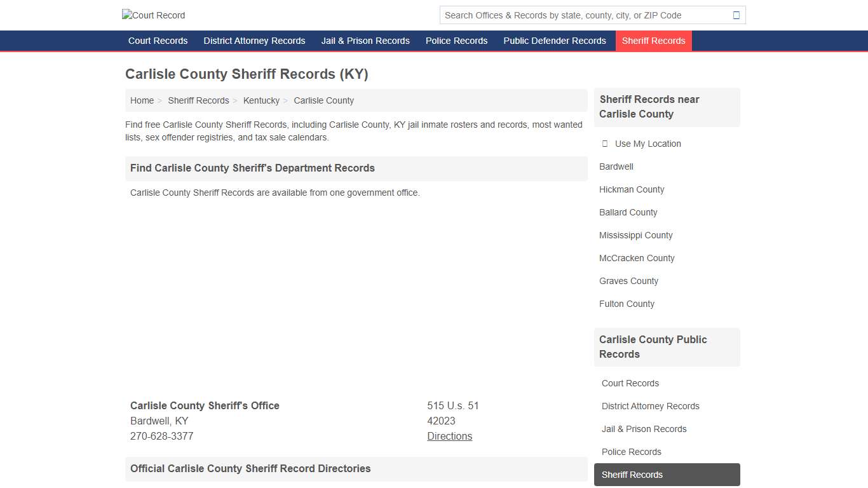Open Directions for the Sheriff's Office
The height and width of the screenshot is (488, 868).
coord(449,436)
